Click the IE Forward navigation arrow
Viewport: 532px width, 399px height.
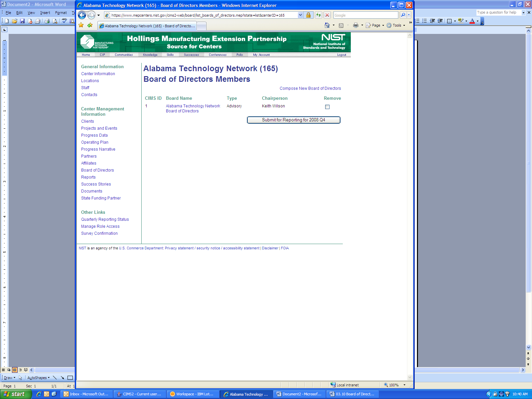pyautogui.click(x=91, y=15)
